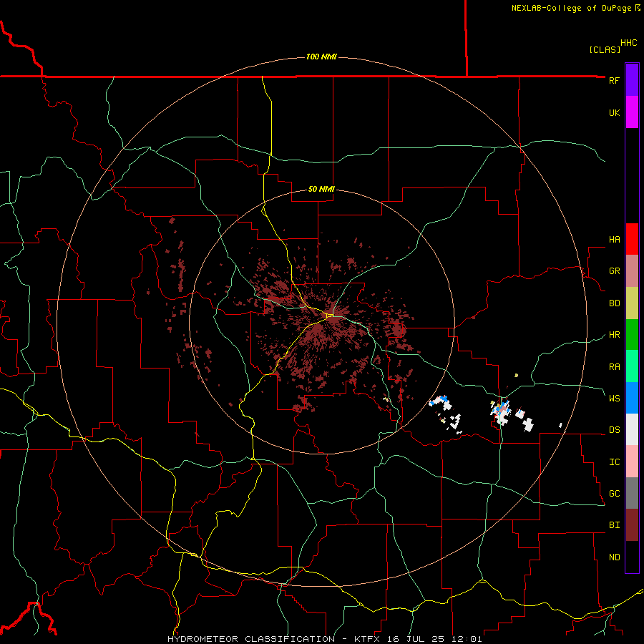Click the WS blue legend swatch
The image size is (644, 644).
632,398
